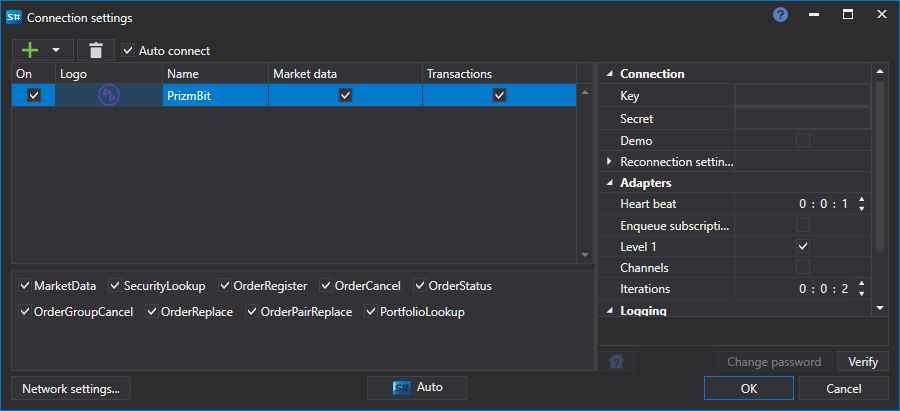Collapse the Connection section
Image resolution: width=900 pixels, height=411 pixels.
coord(609,74)
